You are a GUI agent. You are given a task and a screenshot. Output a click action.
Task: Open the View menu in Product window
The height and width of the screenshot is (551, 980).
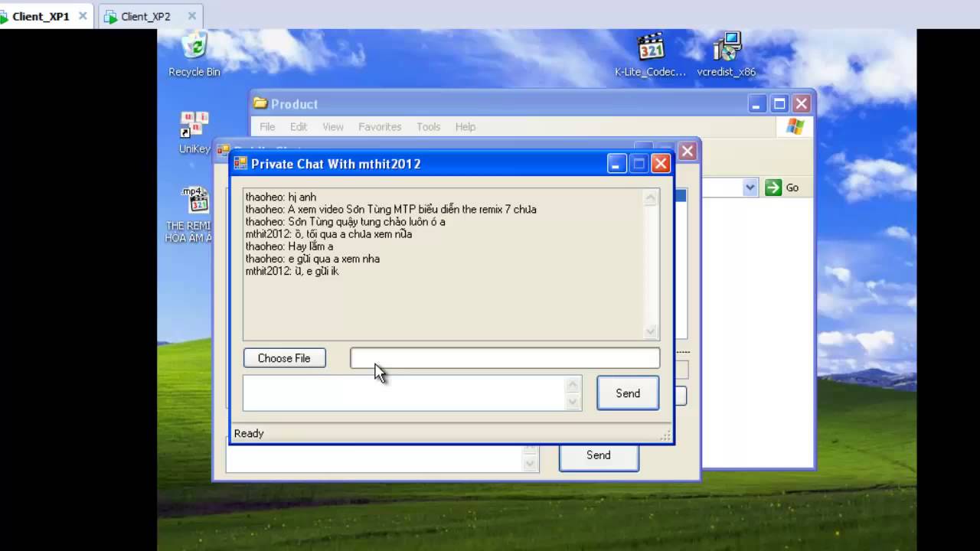point(333,126)
